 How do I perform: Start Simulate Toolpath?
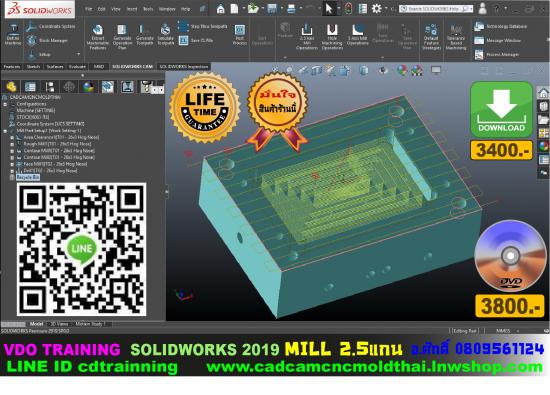(165, 35)
